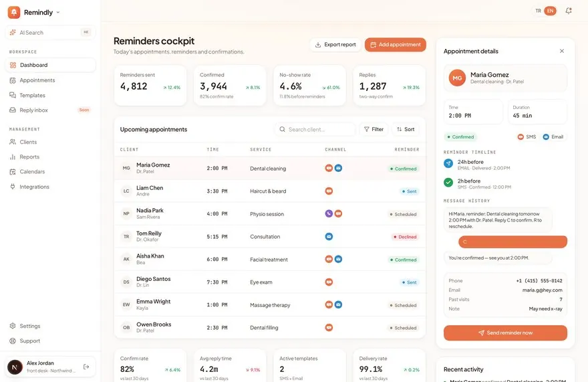
Task: Click Tom Reilly's blue email channel icon
Action: point(329,237)
